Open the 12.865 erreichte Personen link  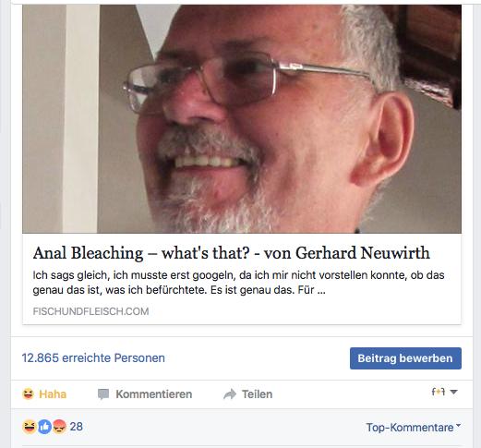point(93,357)
